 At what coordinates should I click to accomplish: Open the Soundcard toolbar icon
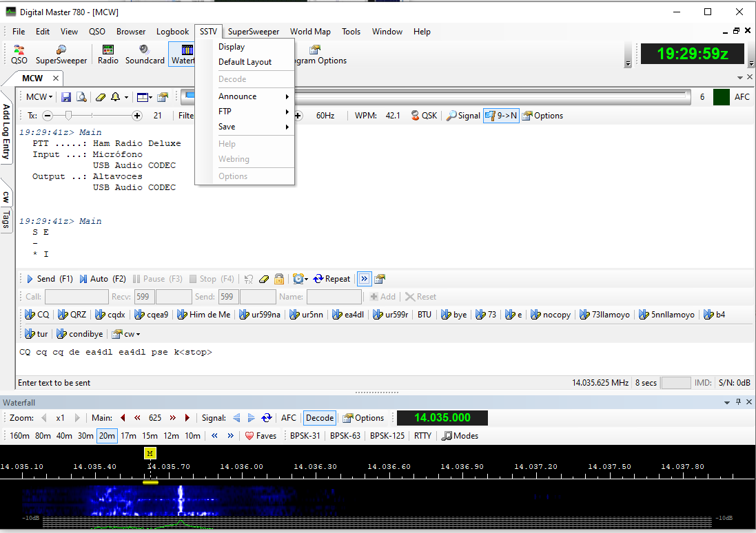tap(145, 54)
